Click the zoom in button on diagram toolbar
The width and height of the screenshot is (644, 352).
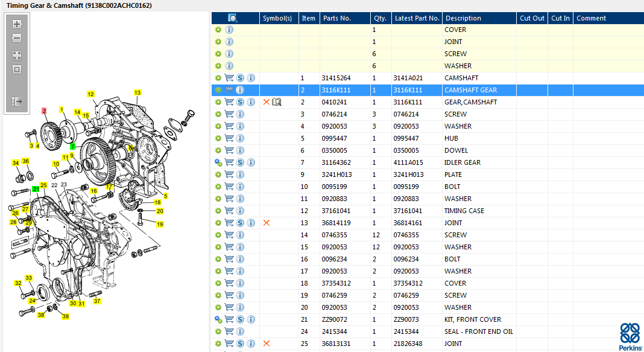click(x=17, y=25)
